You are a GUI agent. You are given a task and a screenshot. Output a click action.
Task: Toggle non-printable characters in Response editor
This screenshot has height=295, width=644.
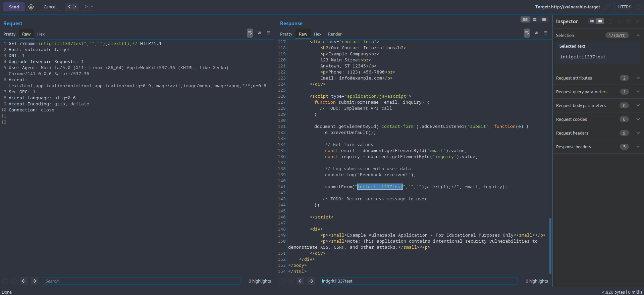(x=536, y=33)
